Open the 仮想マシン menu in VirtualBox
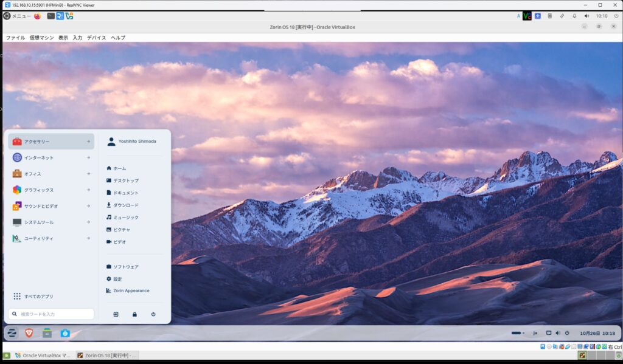Viewport: 623px width, 364px height. point(41,38)
